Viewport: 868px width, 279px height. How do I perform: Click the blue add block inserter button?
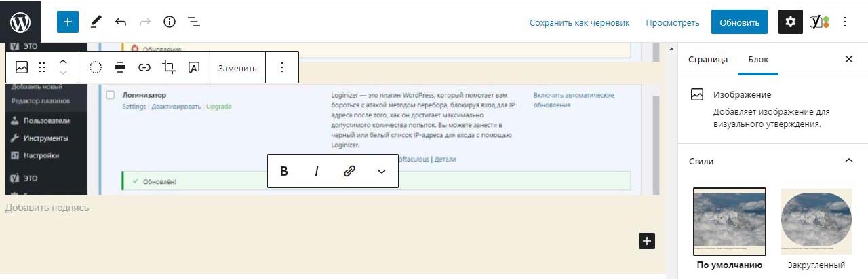(x=68, y=22)
